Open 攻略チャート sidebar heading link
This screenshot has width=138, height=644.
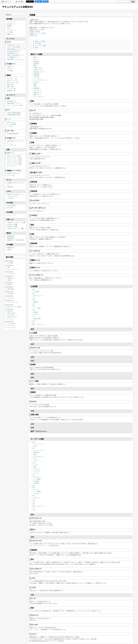pos(11,153)
